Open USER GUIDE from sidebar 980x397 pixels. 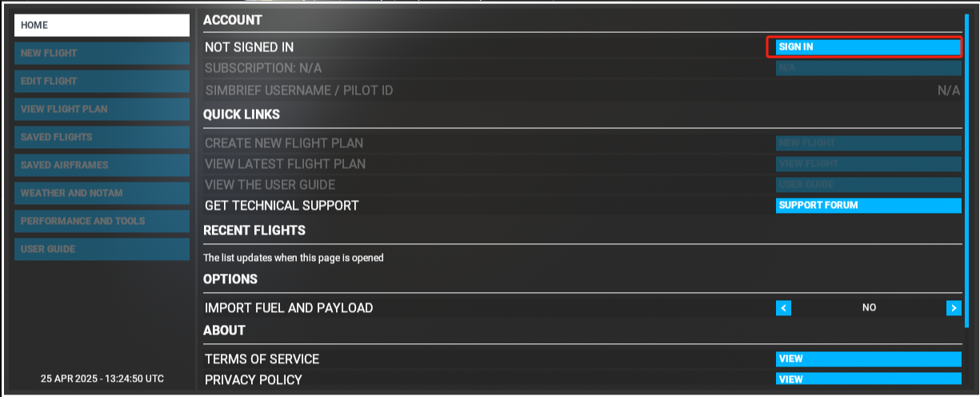pos(102,250)
